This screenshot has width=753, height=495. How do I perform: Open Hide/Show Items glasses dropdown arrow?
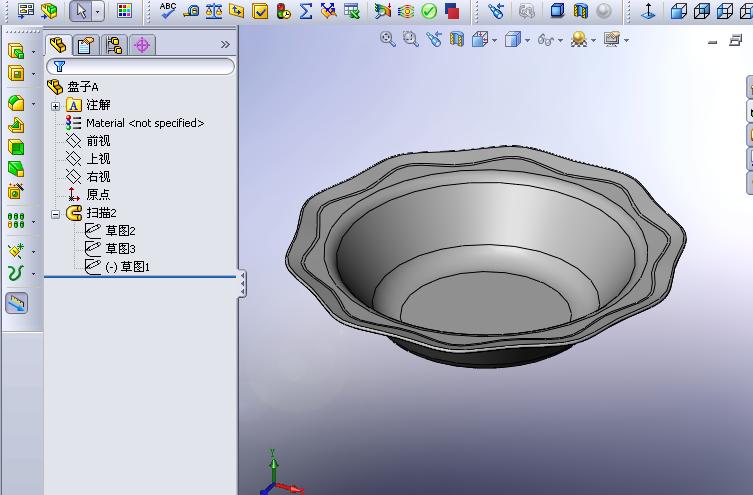coord(560,40)
